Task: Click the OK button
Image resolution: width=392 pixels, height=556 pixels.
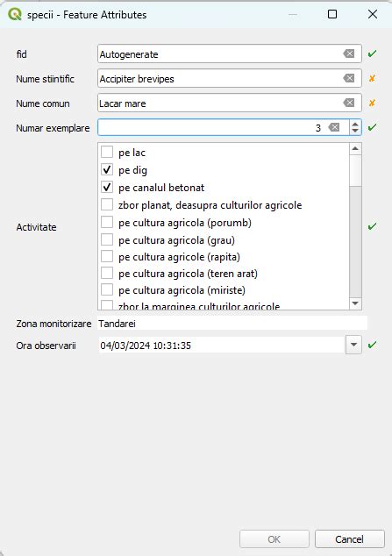Action: (274, 539)
